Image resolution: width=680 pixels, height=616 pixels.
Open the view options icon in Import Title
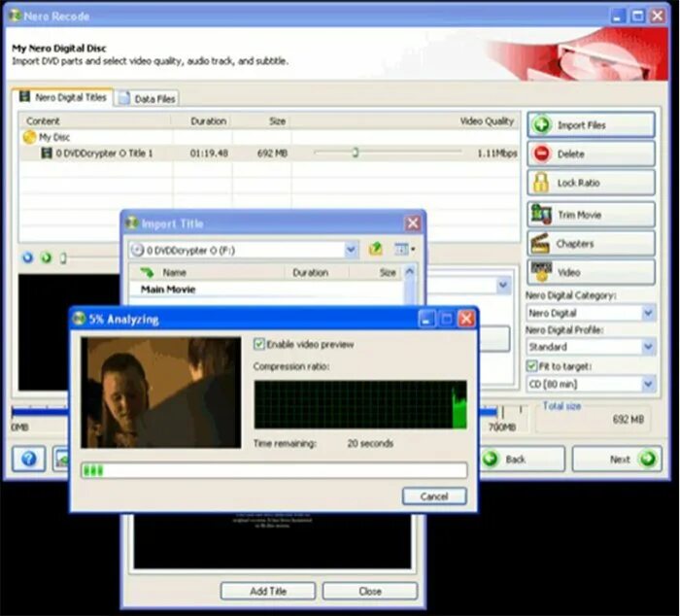point(405,250)
